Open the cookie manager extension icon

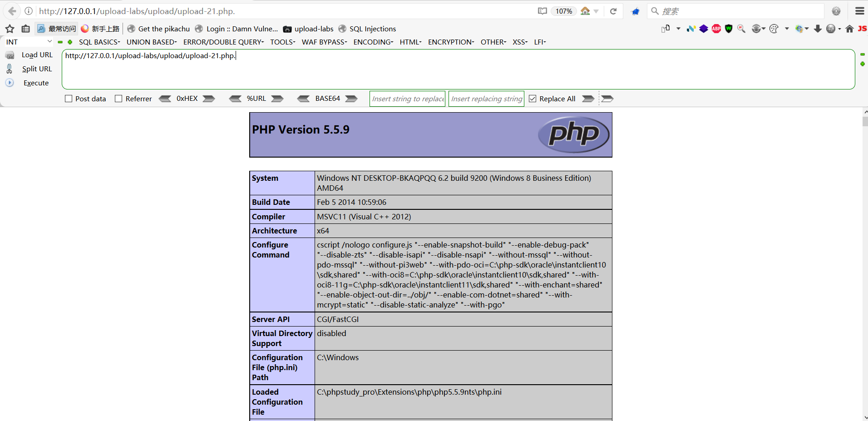(x=774, y=29)
